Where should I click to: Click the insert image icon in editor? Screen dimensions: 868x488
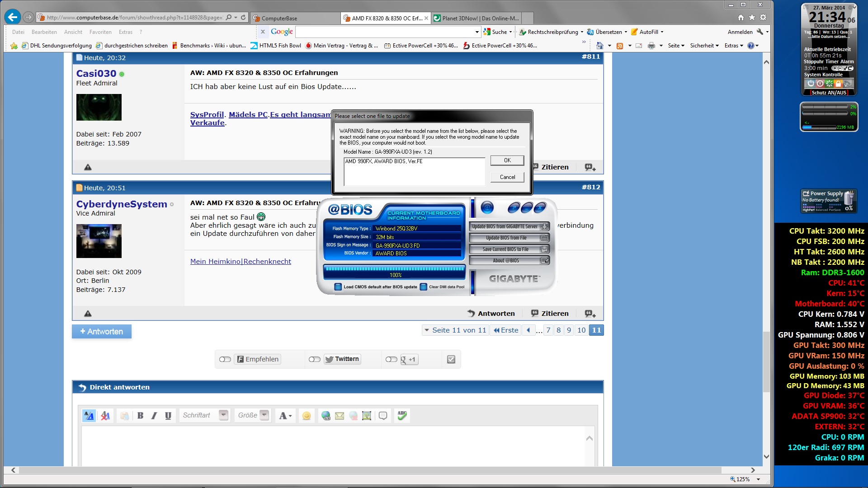(367, 416)
